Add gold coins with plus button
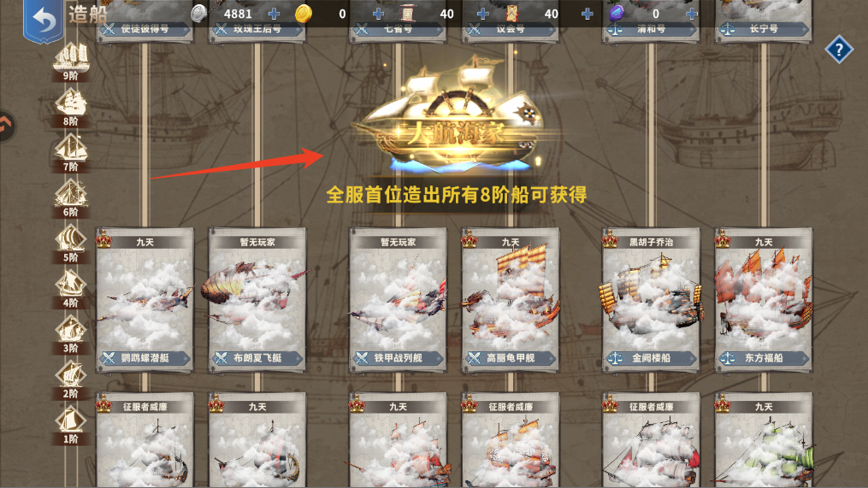868x488 pixels. click(x=379, y=14)
